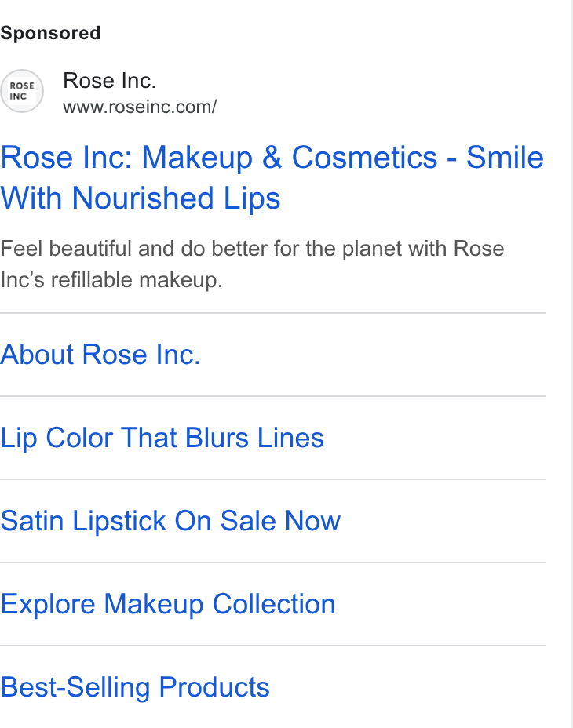
Task: Click the Sponsored label
Action: pos(50,34)
